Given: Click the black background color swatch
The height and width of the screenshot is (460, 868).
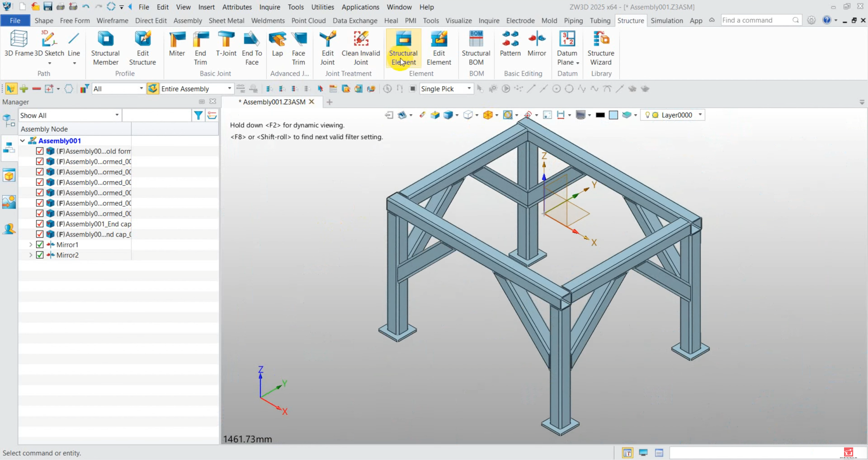Looking at the screenshot, I should point(600,115).
